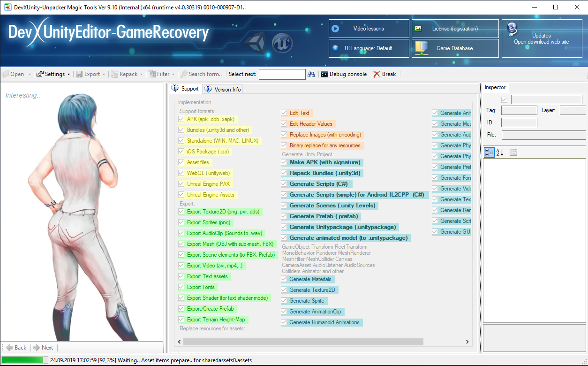Click the Export disk icon
This screenshot has height=366, width=588.
[79, 74]
